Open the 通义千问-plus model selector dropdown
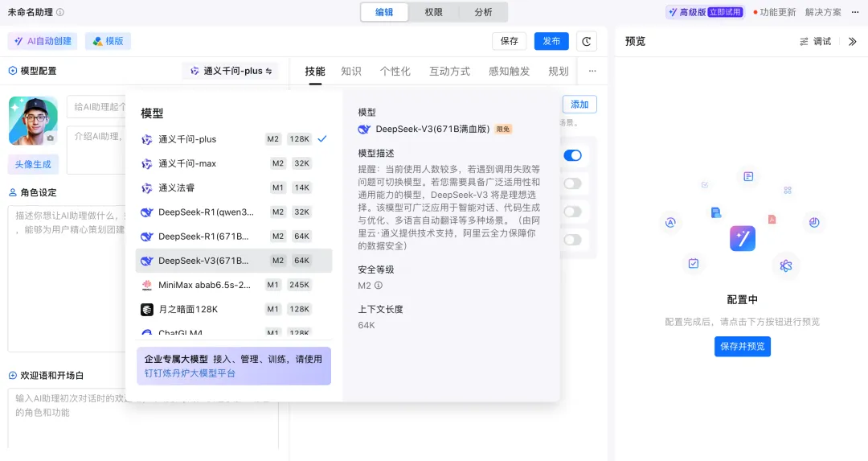 click(230, 71)
